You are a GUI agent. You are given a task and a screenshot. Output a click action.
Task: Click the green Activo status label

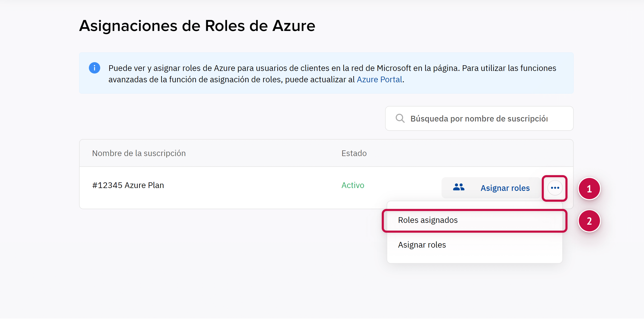(x=353, y=185)
